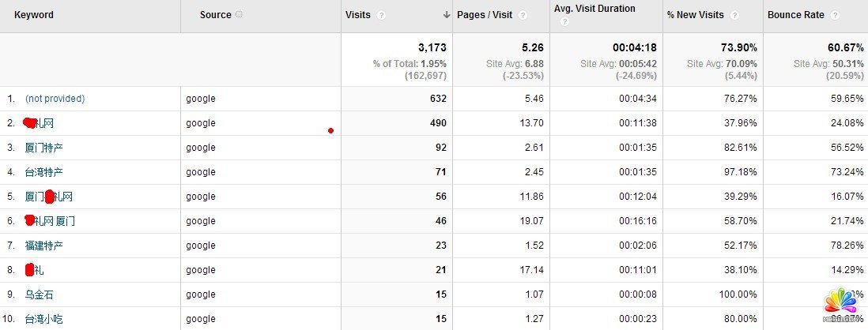Viewport: 868px width, 330px height.
Task: Click help icon next to % New Visits
Action: pyautogui.click(x=734, y=15)
